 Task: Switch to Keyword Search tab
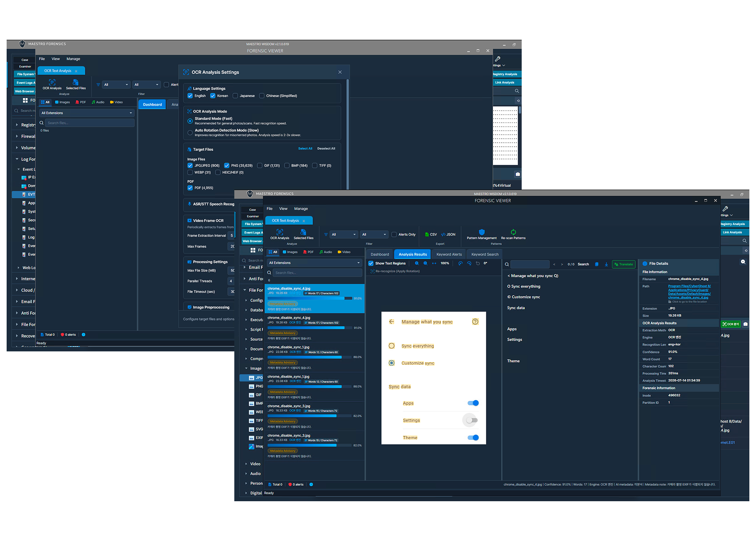485,254
